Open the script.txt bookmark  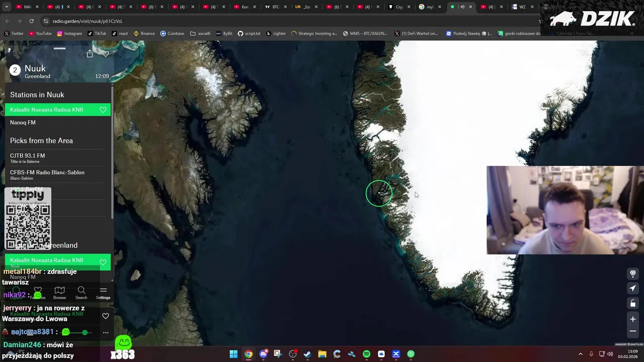(249, 34)
